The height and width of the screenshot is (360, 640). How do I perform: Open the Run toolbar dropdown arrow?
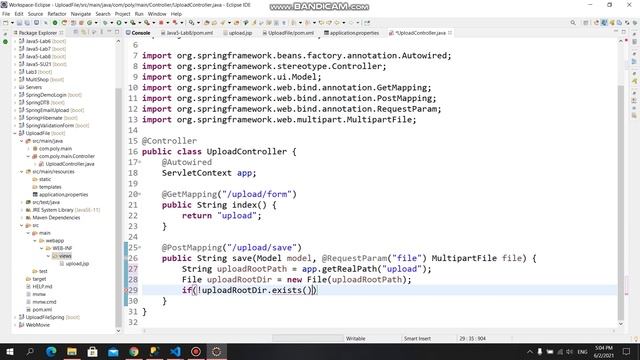pos(125,23)
